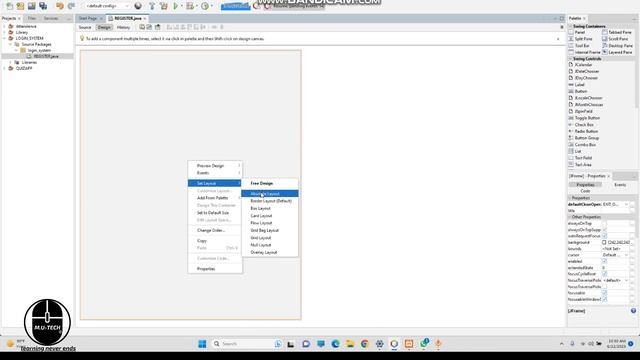Click the background color swatch
Image resolution: width=640 pixels, height=360 pixels.
(x=604, y=243)
